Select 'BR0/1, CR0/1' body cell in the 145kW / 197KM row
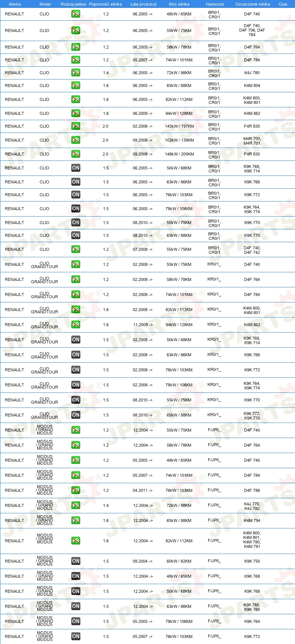The width and height of the screenshot is (295, 644). pyautogui.click(x=214, y=127)
